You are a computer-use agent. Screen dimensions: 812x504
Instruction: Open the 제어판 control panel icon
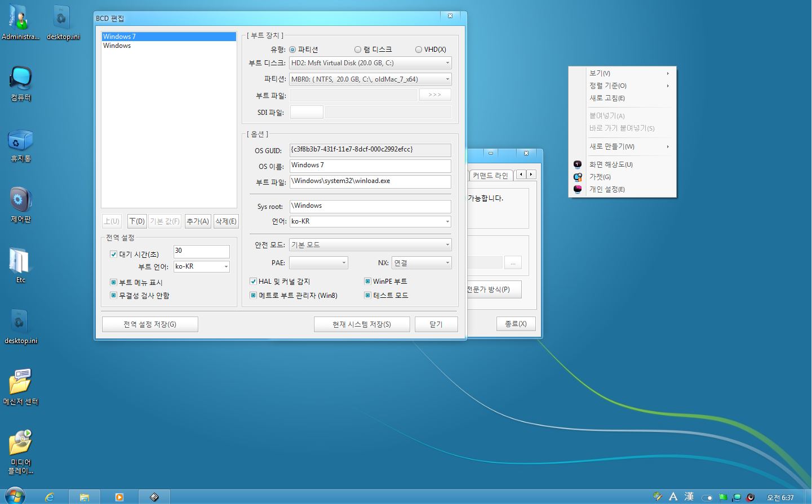point(20,205)
